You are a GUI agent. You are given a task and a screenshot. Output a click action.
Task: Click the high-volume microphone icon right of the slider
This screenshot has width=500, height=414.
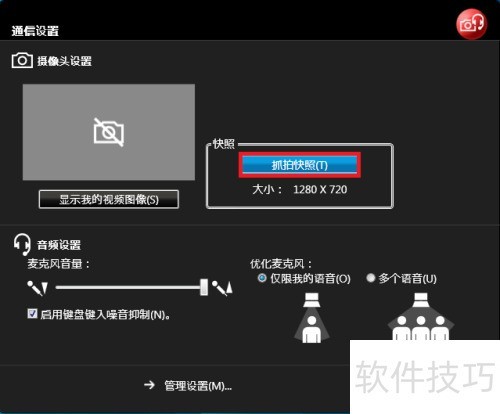point(222,288)
